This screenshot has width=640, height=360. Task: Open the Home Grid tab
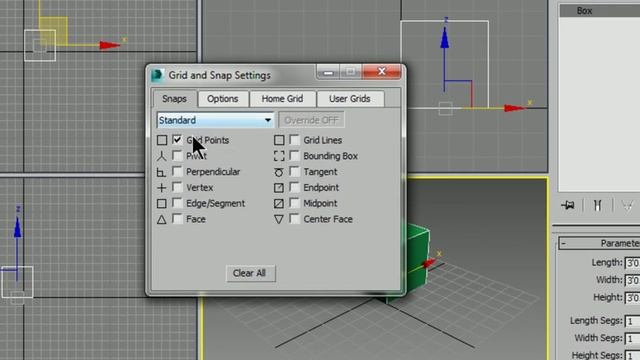coord(282,99)
